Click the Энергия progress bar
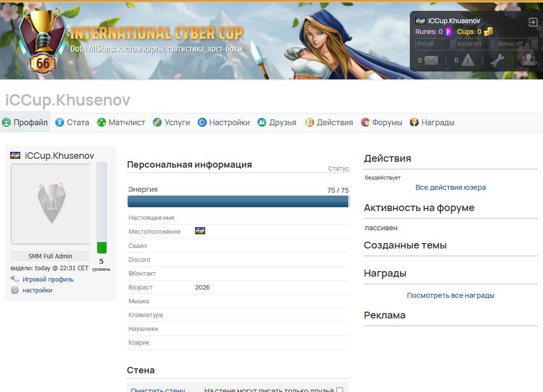543x392 pixels. point(238,201)
